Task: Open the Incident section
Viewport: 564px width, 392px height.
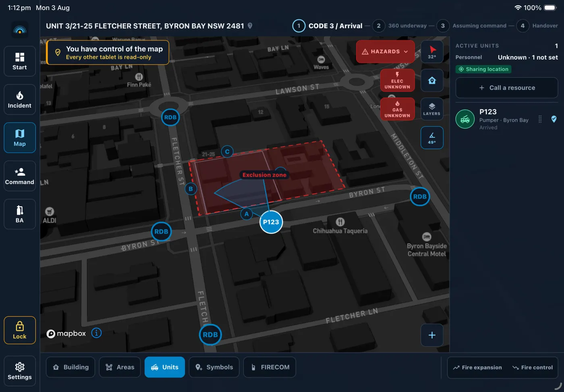Action: pyautogui.click(x=20, y=100)
